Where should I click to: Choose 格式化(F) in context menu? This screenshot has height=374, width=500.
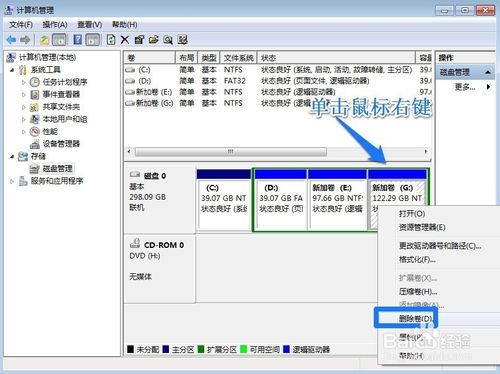pos(438,260)
